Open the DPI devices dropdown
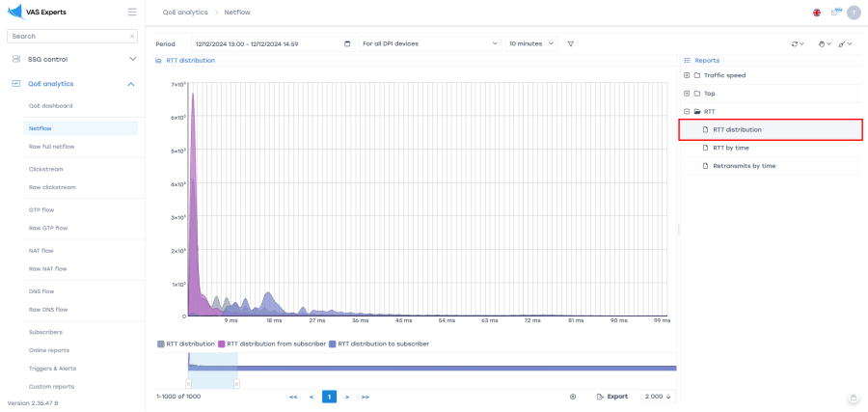 pyautogui.click(x=429, y=43)
